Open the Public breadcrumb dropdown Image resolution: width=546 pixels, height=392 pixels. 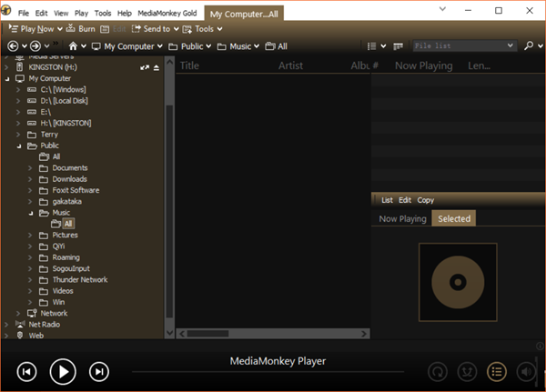click(x=208, y=46)
